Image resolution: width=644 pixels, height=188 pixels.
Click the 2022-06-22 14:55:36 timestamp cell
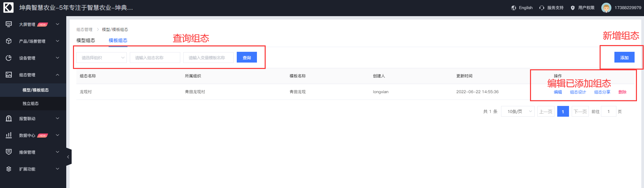tap(478, 92)
